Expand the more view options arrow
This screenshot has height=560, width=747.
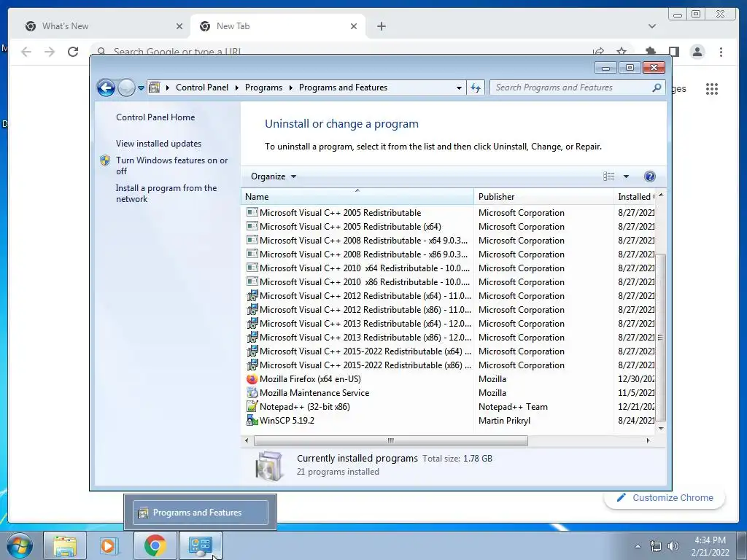626,176
